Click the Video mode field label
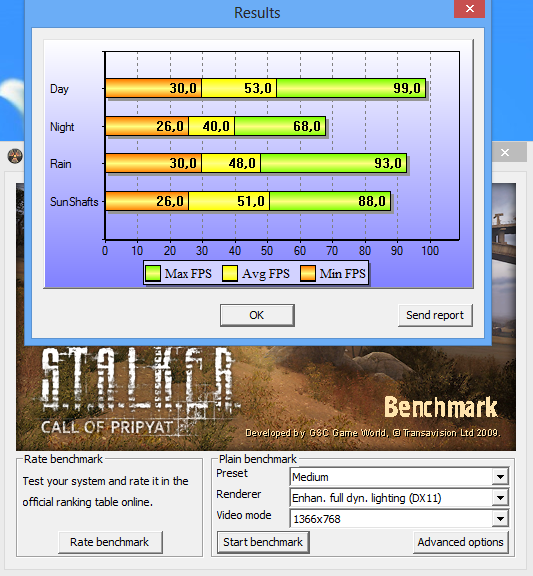 pos(244,515)
